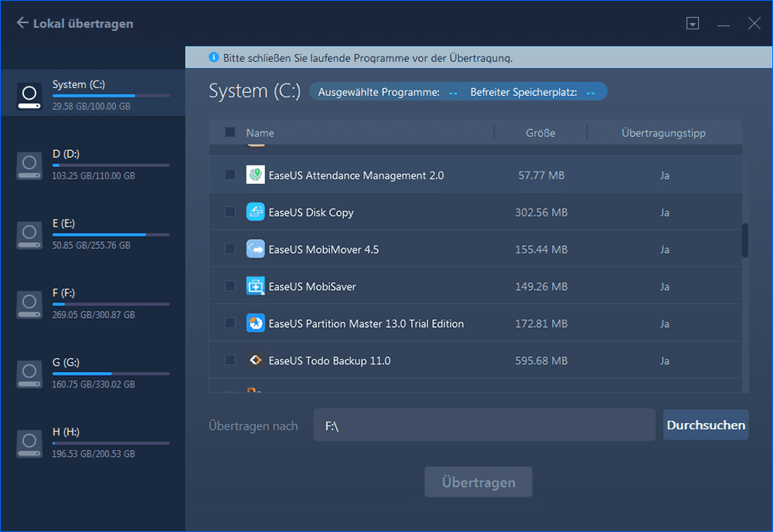Screen dimensions: 773x532
Task: Select the H (H:) drive label
Action: click(66, 432)
